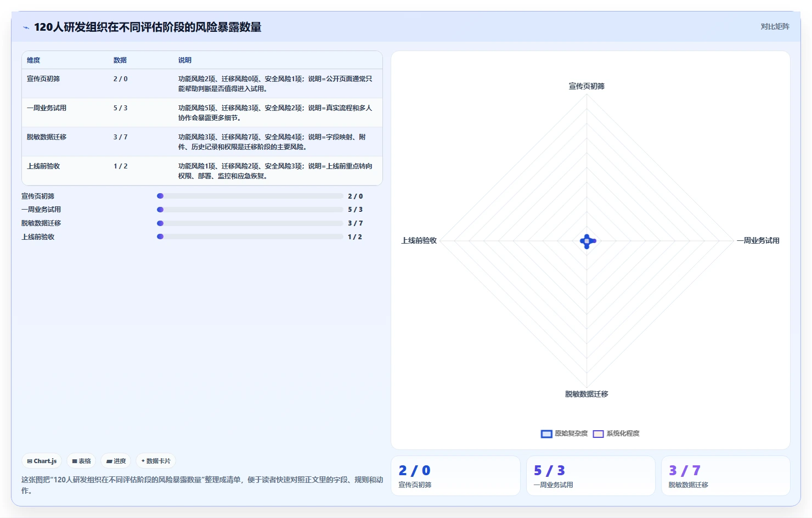Click the 上线前验收 progress bar
The image size is (812, 518).
pos(250,237)
